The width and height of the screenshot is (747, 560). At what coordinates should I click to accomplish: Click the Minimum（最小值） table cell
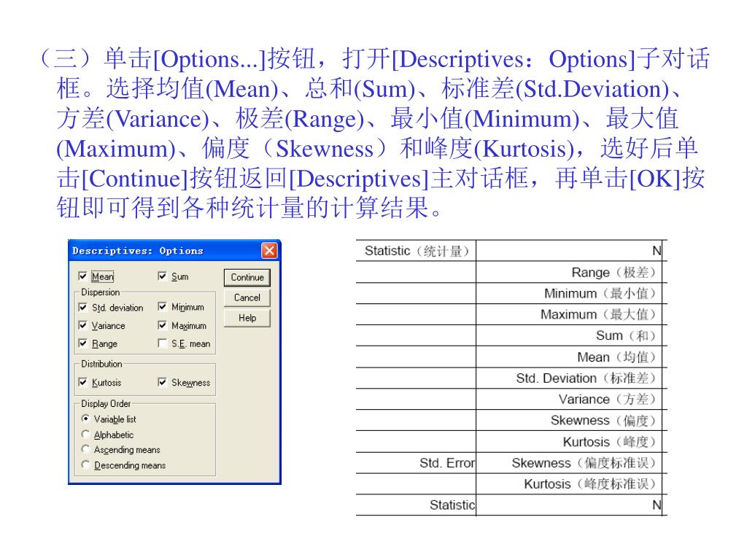[x=569, y=293]
